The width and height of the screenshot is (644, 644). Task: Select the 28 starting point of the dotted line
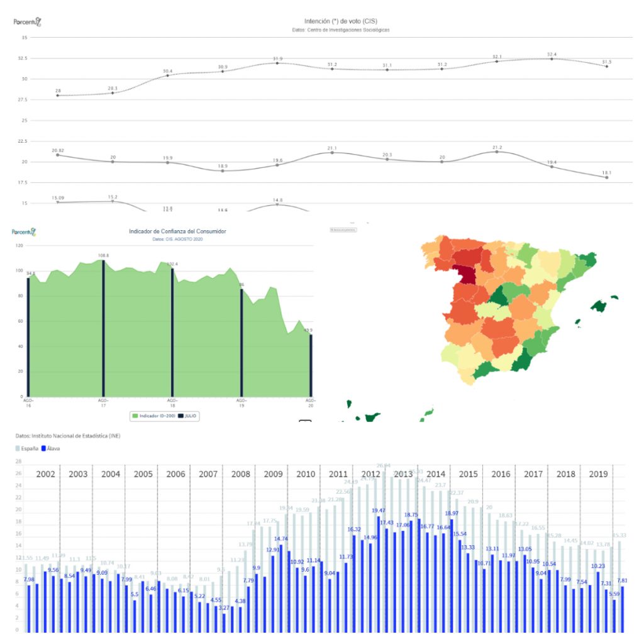tap(58, 96)
